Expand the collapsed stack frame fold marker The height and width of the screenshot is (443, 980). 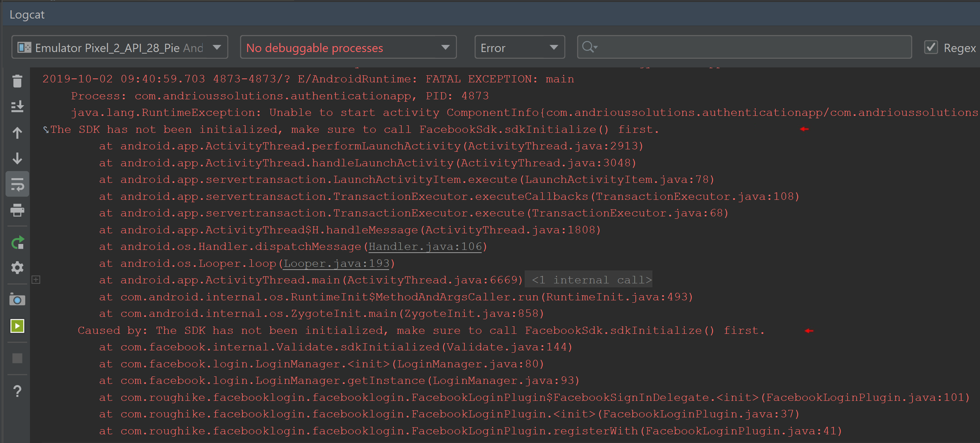(x=36, y=280)
